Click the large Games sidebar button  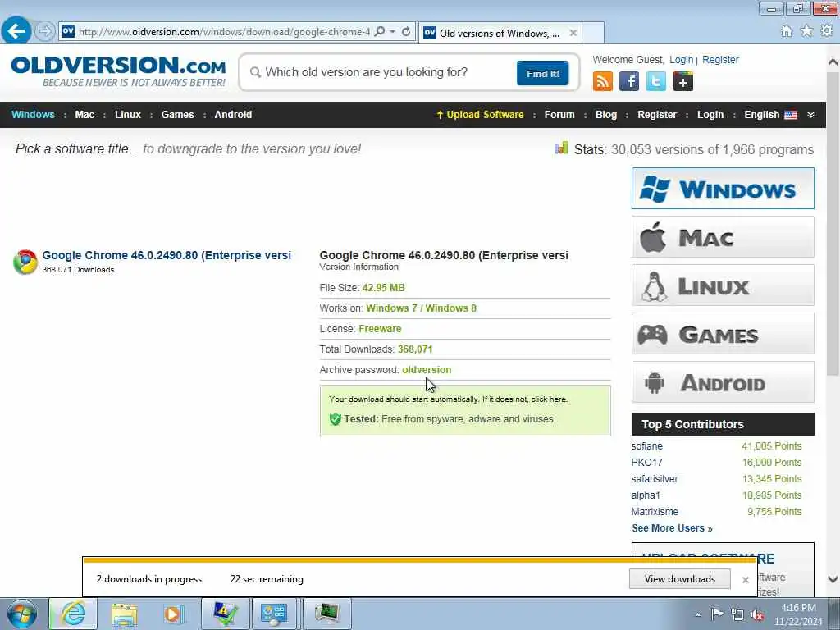(x=723, y=334)
